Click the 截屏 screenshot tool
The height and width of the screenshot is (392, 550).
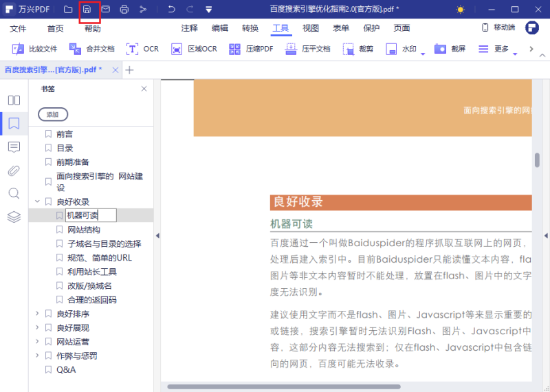pos(450,49)
